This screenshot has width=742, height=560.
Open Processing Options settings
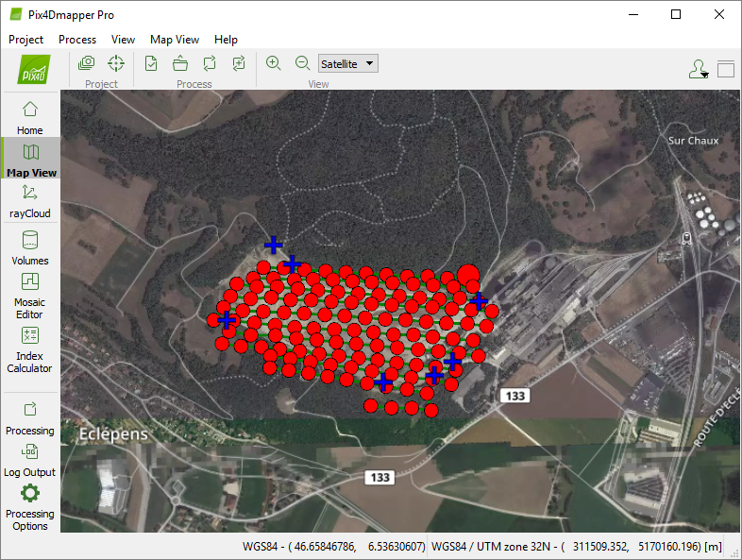coord(30,505)
